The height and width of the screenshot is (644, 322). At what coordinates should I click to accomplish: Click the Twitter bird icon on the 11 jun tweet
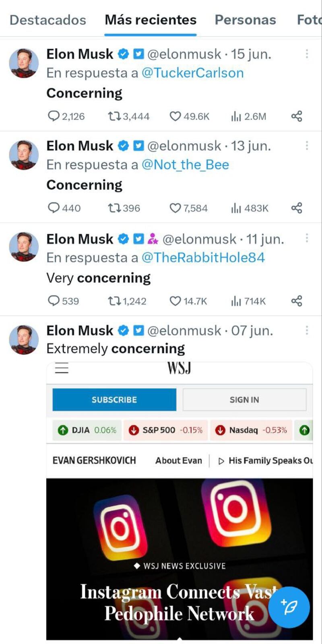138,239
